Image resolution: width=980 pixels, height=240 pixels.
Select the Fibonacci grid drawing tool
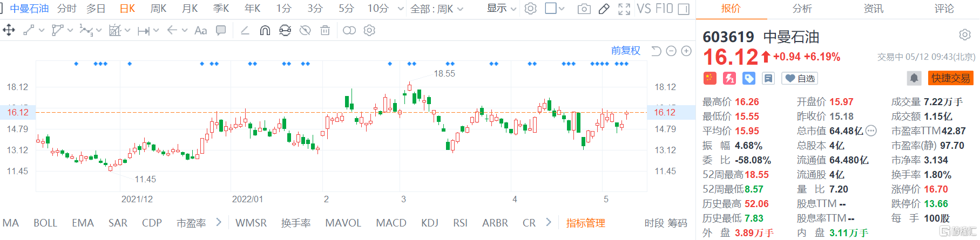click(114, 31)
